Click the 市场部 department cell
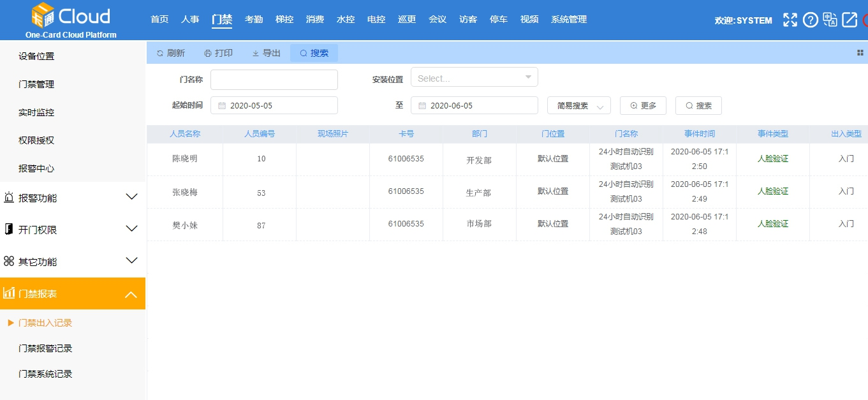The width and height of the screenshot is (868, 400). coord(479,224)
